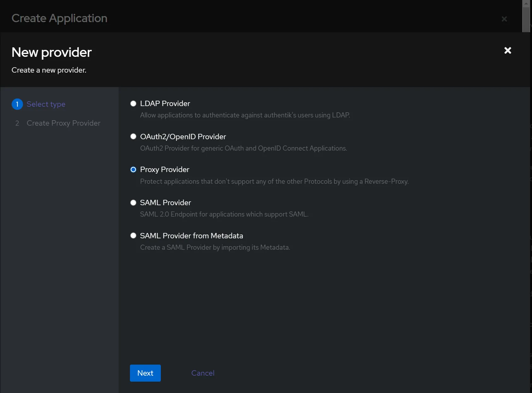The width and height of the screenshot is (532, 393).
Task: Pick the SAML Provider radio button
Action: [133, 203]
